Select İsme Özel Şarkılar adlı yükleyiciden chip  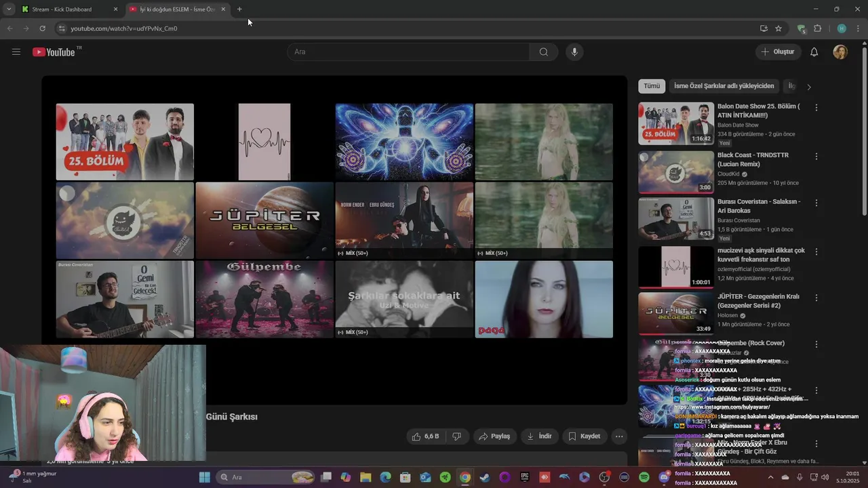coord(724,86)
